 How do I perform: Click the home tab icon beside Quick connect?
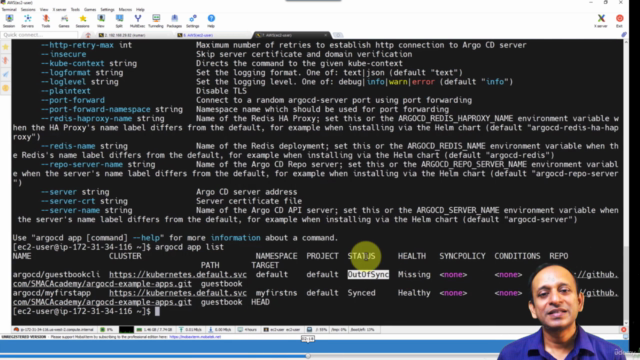coord(88,35)
